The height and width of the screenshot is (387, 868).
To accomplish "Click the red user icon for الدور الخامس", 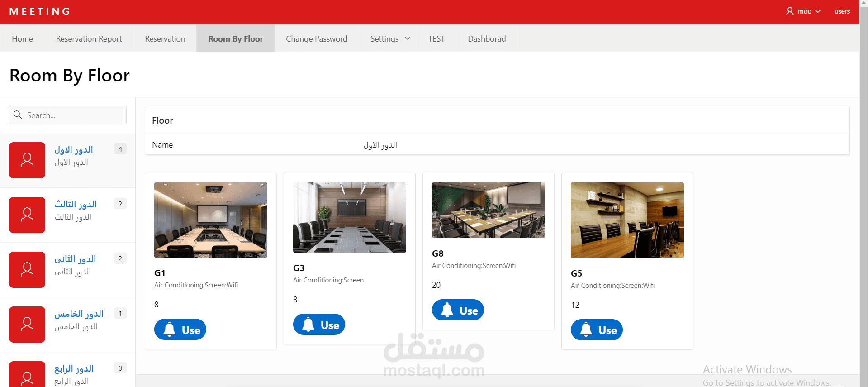I will [x=27, y=325].
